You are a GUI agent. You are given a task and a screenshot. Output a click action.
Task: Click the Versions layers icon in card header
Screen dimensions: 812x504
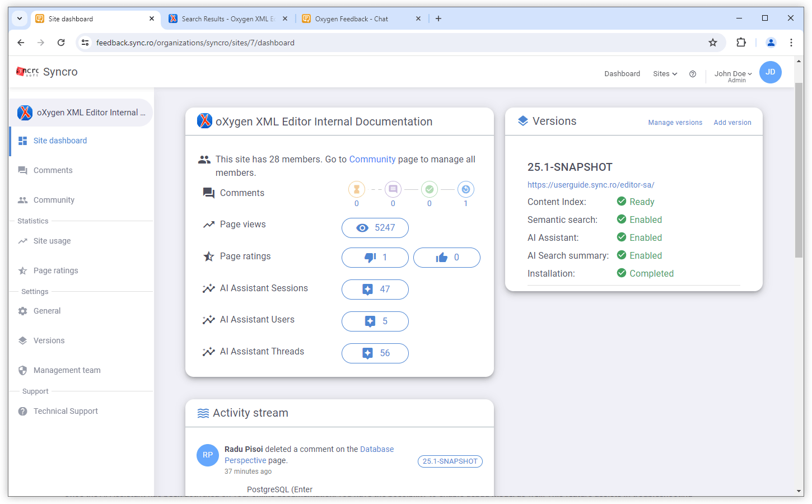coord(523,121)
